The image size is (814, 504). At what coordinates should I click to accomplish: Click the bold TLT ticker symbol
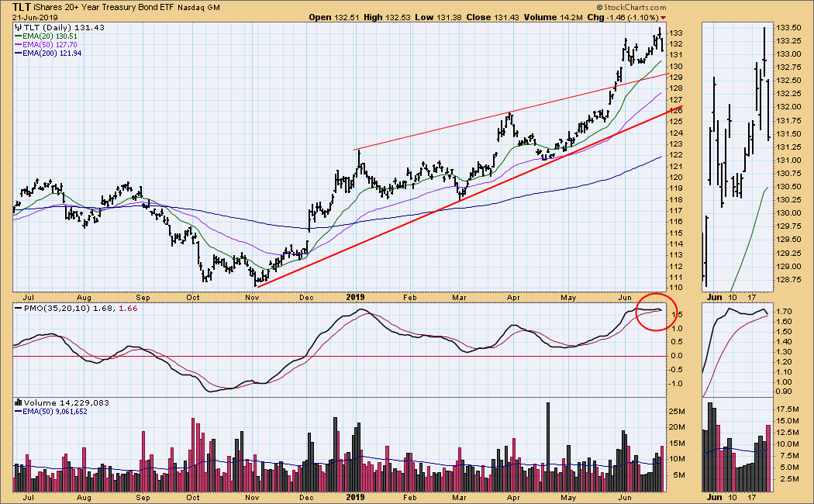[x=22, y=6]
